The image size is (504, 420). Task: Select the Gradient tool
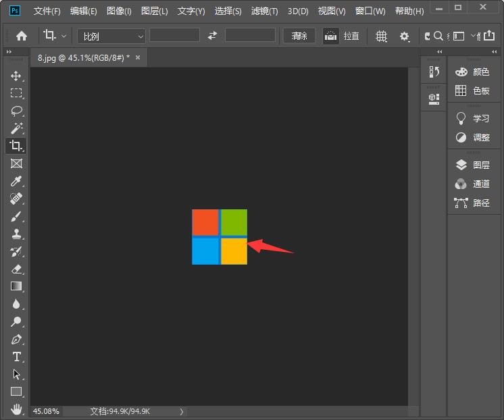pos(16,286)
